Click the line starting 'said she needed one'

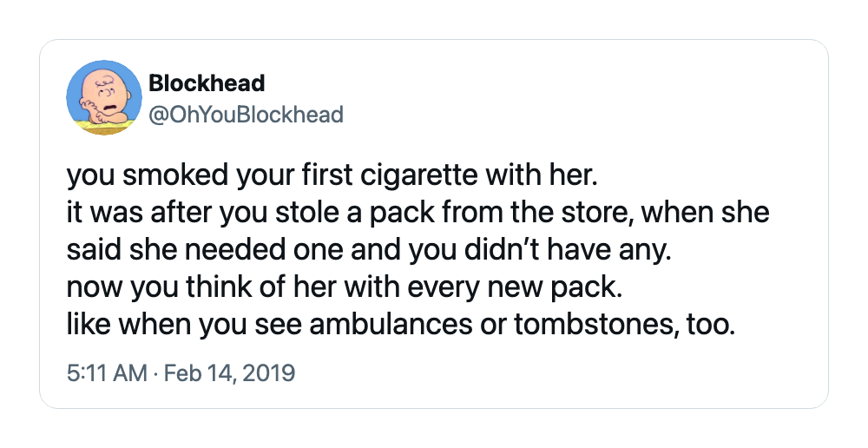click(x=369, y=251)
